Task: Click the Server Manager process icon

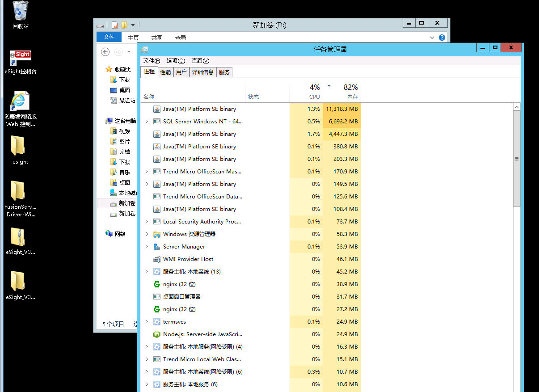Action: click(157, 247)
